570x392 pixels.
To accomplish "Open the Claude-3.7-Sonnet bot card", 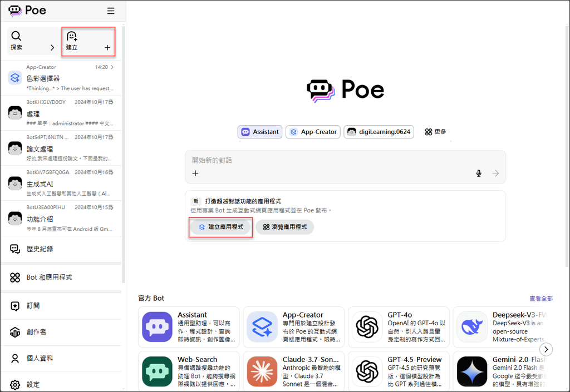I will coord(294,371).
